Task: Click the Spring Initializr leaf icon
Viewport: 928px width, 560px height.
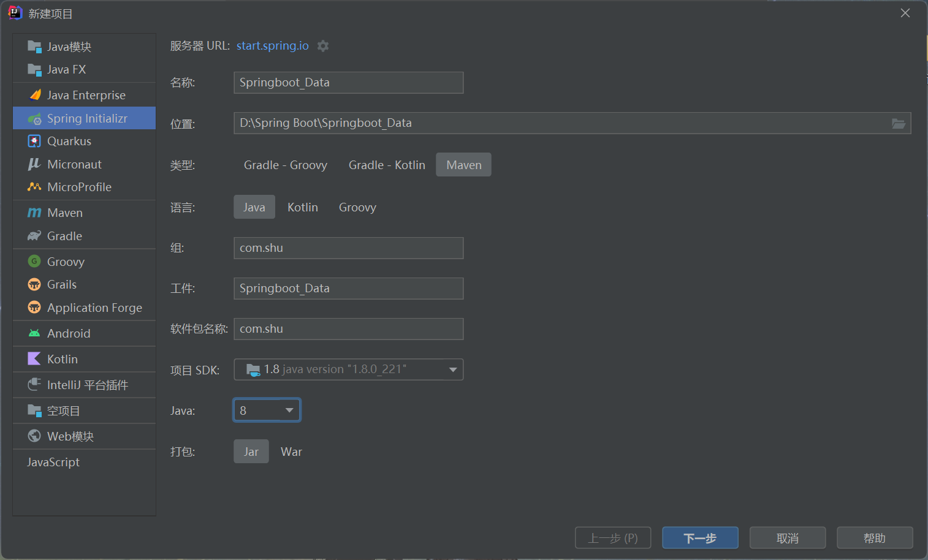Action: click(x=34, y=118)
